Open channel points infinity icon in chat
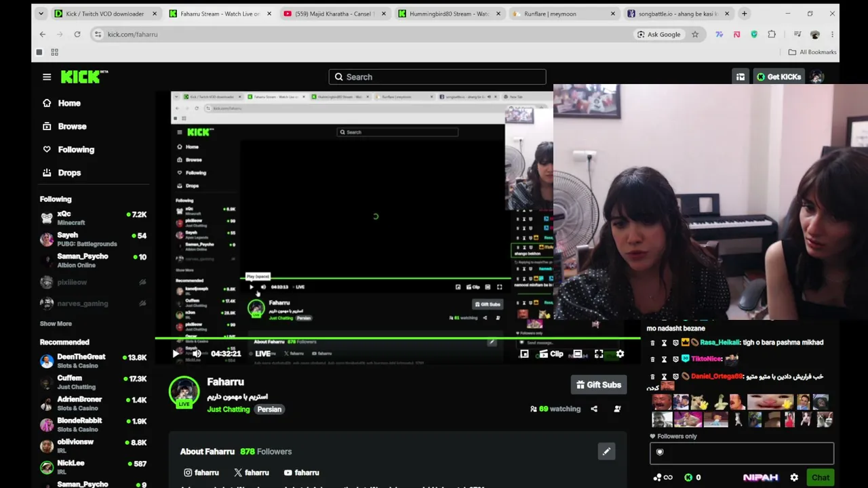 [663, 477]
